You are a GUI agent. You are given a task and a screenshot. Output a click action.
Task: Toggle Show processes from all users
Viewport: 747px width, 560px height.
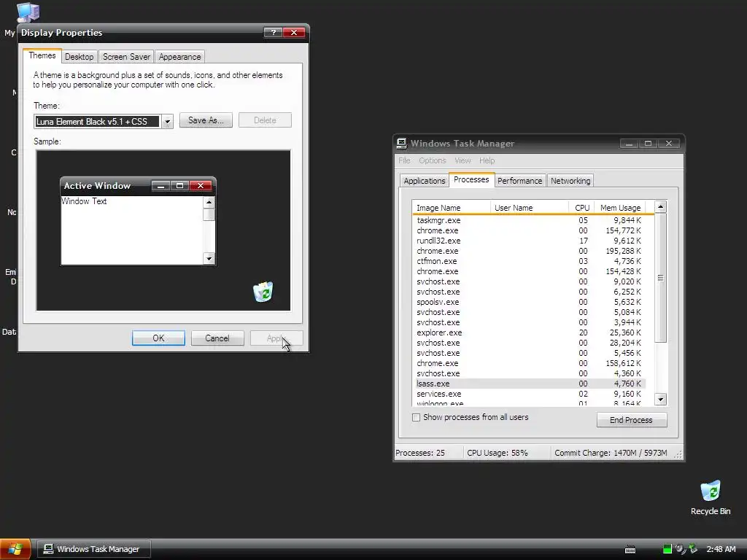(416, 417)
